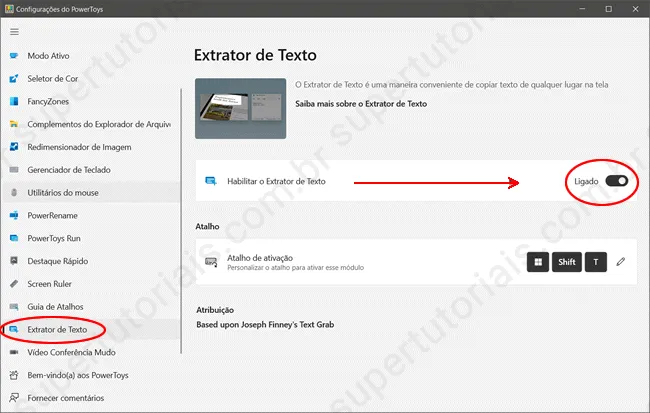
Task: Click the Extrator de Texto page heading
Action: click(x=255, y=55)
